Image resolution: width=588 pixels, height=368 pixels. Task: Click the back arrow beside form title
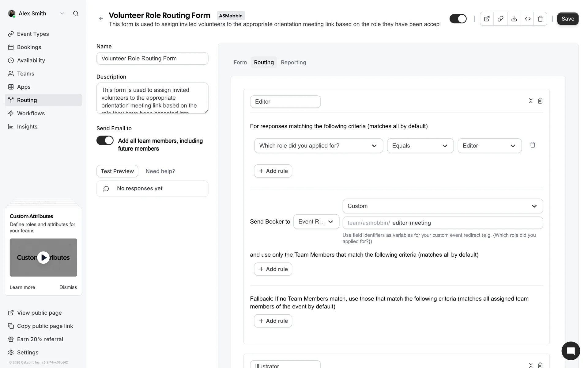coord(101,19)
